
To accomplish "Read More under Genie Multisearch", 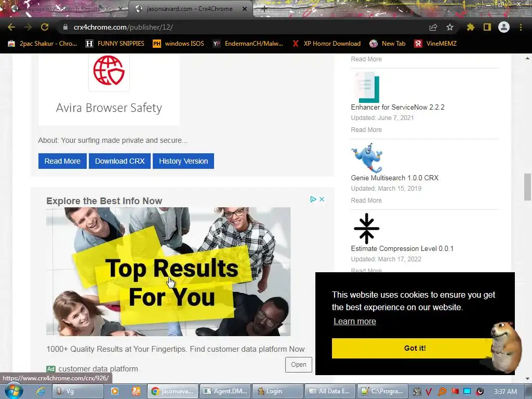I will pos(366,200).
